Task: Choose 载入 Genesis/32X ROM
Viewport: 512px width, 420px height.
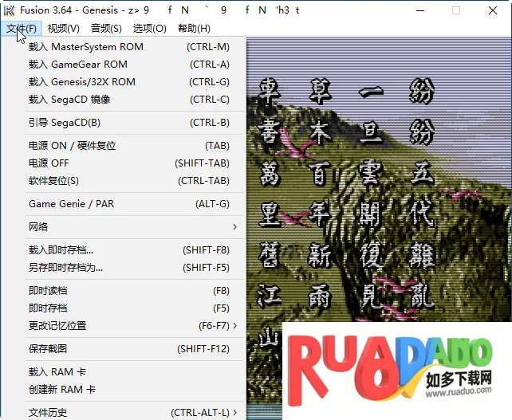Action: pyautogui.click(x=82, y=82)
